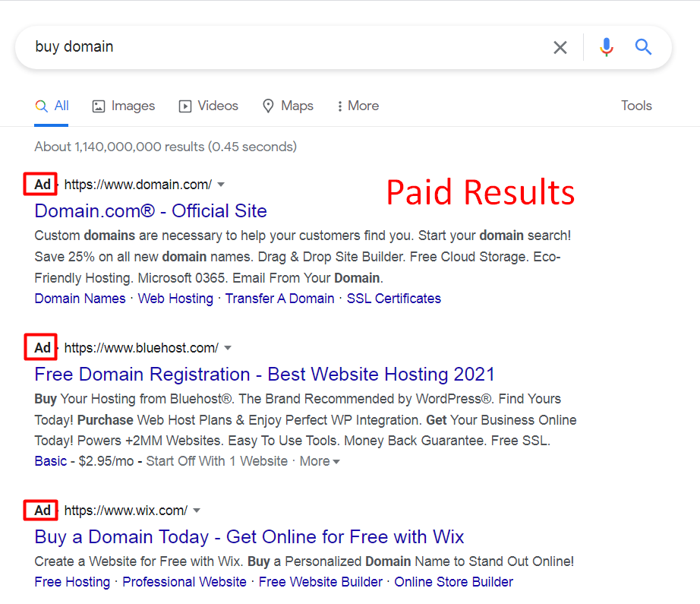
Task: Click the colored magnifier icon beside All
Action: (x=42, y=106)
